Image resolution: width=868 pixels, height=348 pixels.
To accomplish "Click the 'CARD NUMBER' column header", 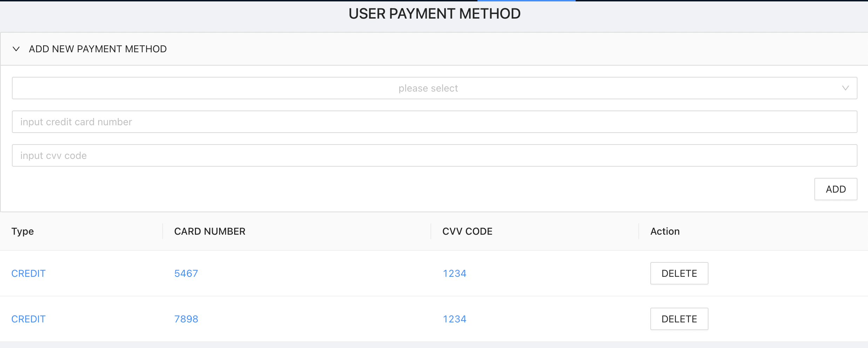I will [x=210, y=232].
